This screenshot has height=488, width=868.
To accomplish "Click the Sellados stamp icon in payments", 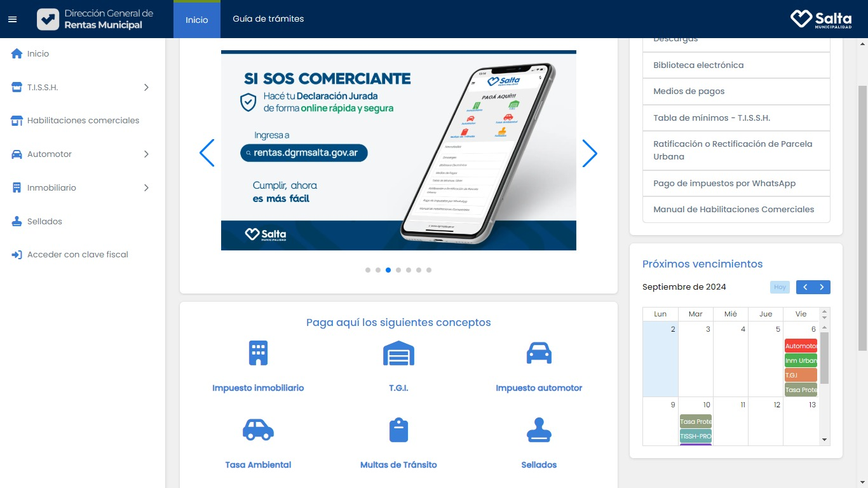I will [x=539, y=430].
